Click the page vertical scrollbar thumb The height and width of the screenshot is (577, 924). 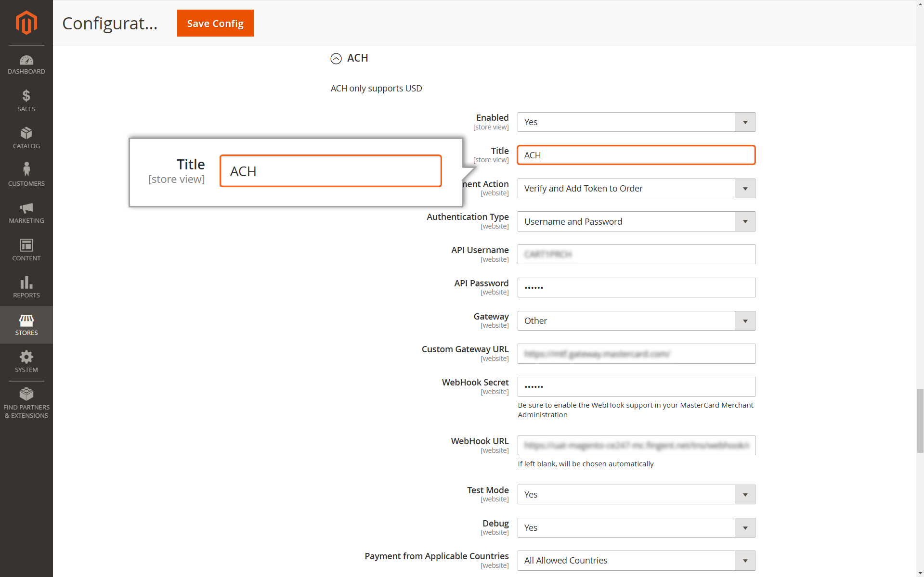click(920, 421)
